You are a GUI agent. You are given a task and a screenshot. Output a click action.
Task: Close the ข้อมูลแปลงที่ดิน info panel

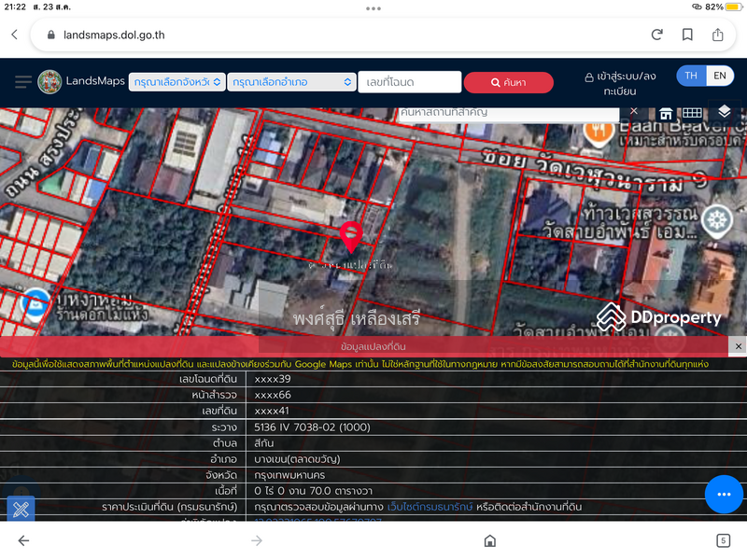coord(738,346)
